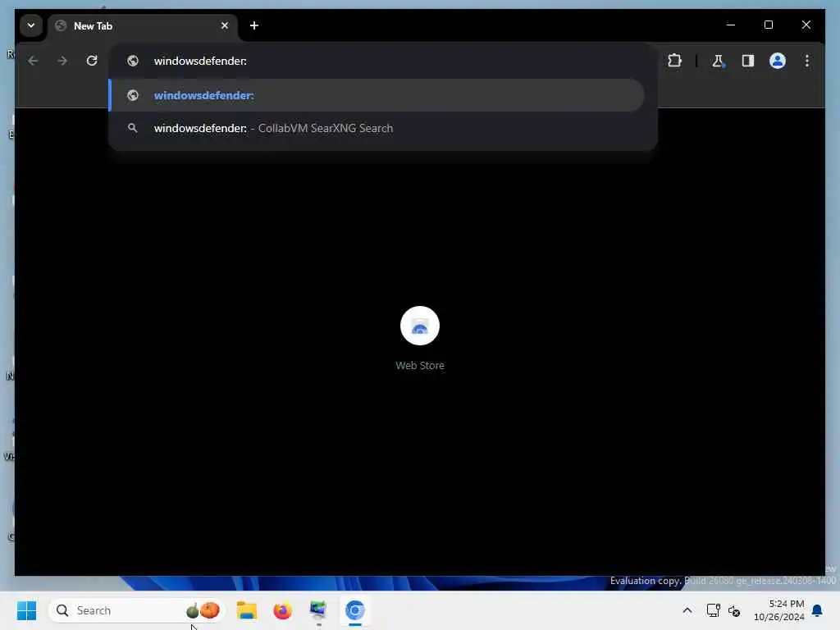840x630 pixels.
Task: Open the tab search dropdown arrow
Action: coord(31,25)
